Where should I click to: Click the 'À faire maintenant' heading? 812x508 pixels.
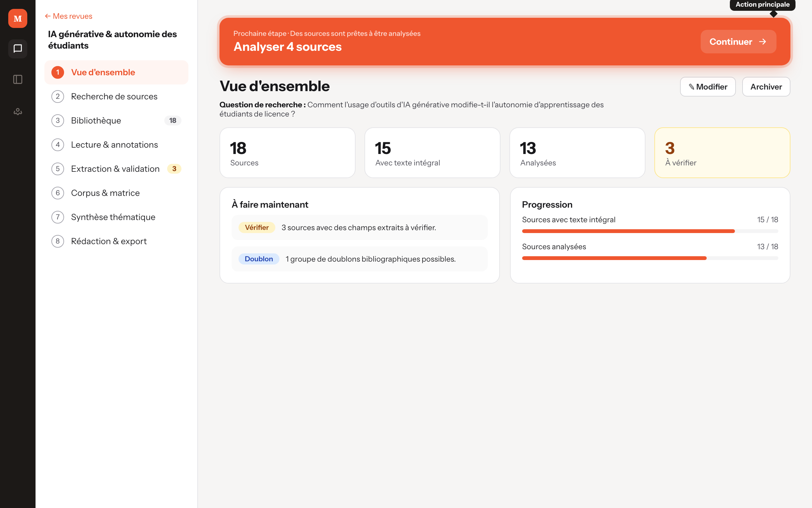270,204
